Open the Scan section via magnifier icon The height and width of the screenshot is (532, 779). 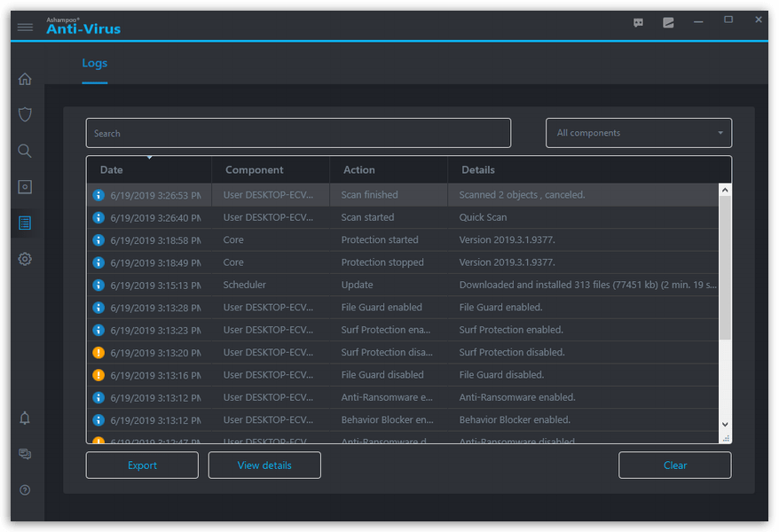tap(25, 151)
